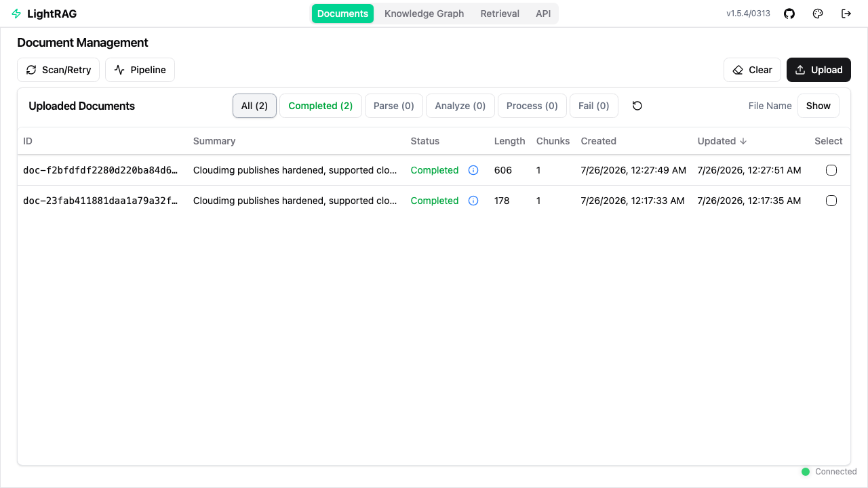The height and width of the screenshot is (488, 868).
Task: Click the Created column header
Action: [598, 141]
